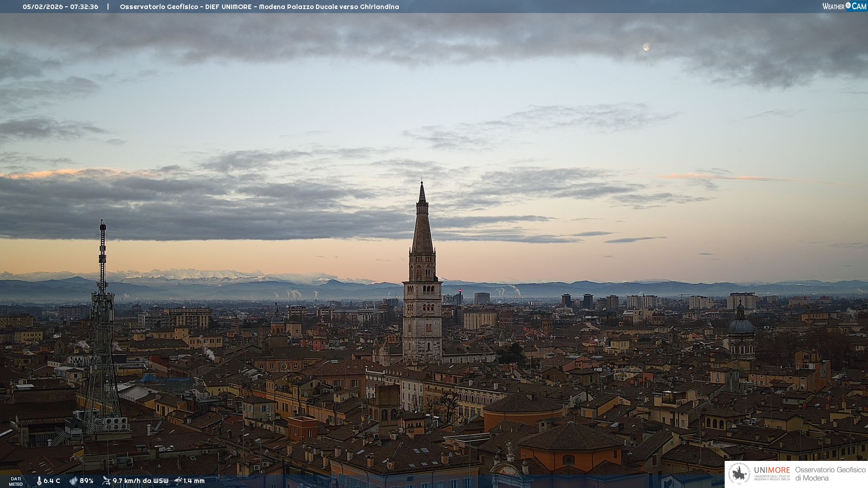Click the Osservatorio Geofisico DIEF UNIMORE camera title
Screen dimensions: 868x488
pyautogui.click(x=259, y=7)
